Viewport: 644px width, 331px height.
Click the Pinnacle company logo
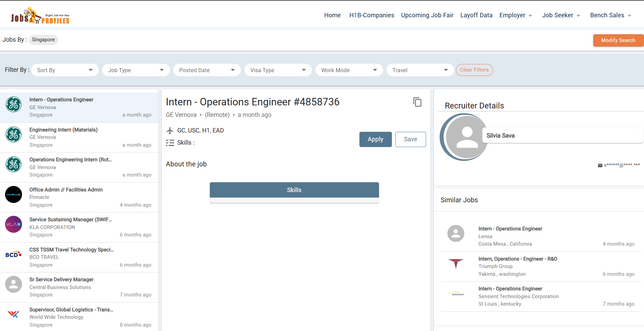pyautogui.click(x=14, y=194)
